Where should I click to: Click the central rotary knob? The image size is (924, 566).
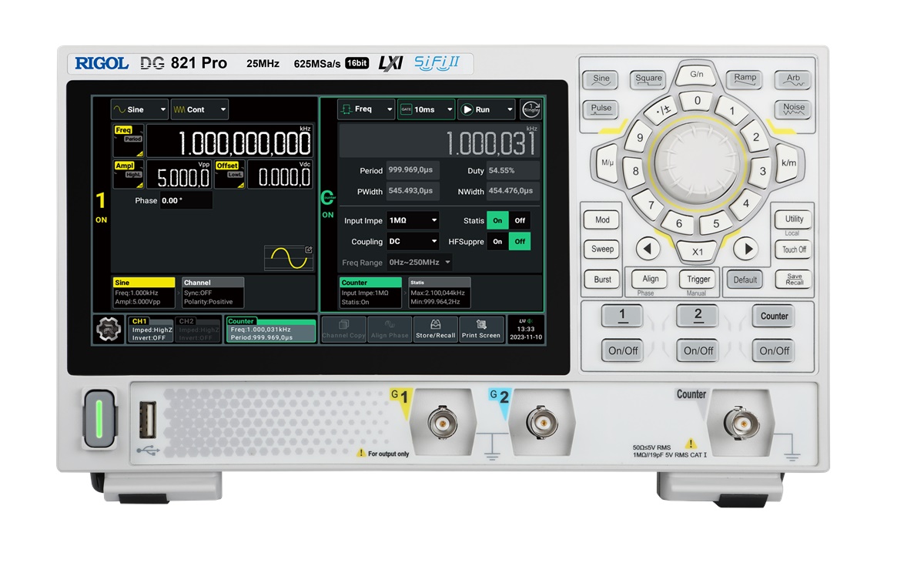point(697,163)
